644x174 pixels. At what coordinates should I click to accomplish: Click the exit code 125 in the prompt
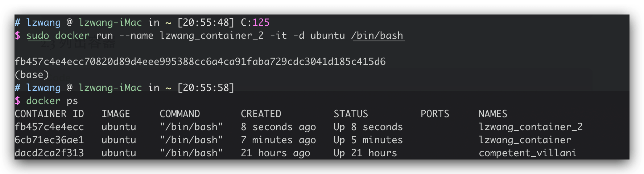[x=261, y=22]
